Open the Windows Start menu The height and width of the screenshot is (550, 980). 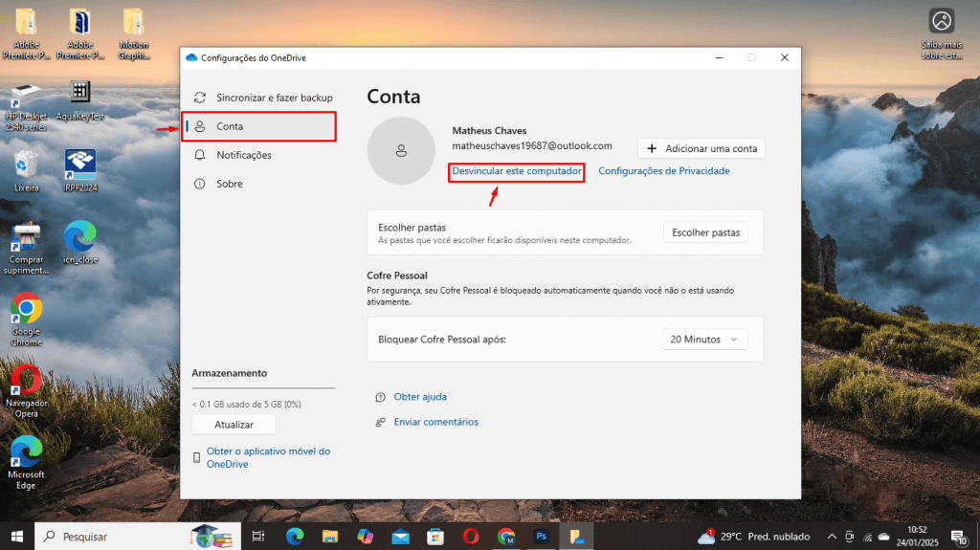(x=17, y=537)
